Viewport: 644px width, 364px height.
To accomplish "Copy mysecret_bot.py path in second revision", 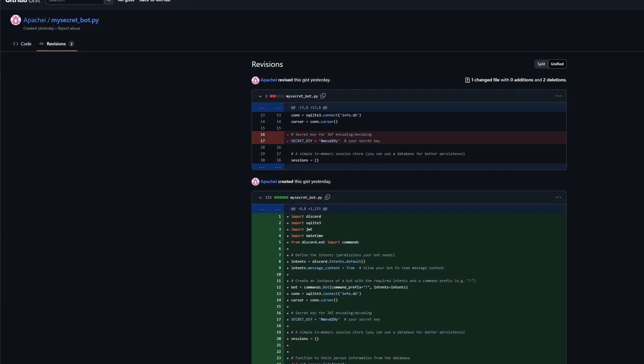I will coord(327,197).
